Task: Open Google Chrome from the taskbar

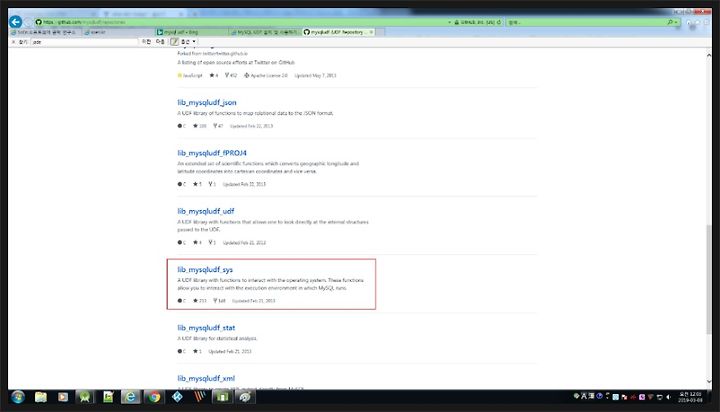Action: coord(154,397)
